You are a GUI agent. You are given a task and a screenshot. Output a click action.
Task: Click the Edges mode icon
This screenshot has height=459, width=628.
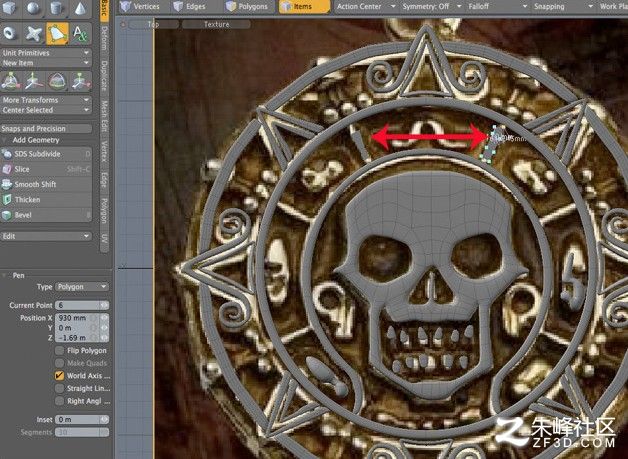point(178,6)
